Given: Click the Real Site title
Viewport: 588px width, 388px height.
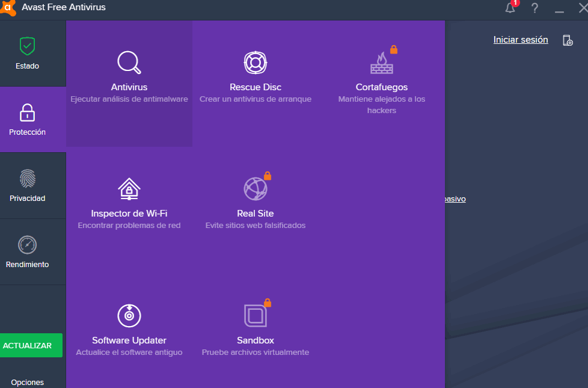Looking at the screenshot, I should (x=256, y=214).
